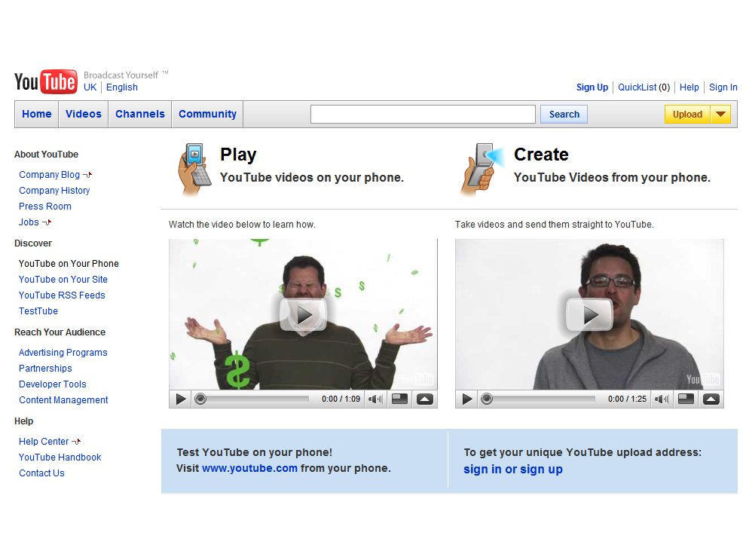Click the Sign Up link
This screenshot has width=746, height=560.
click(592, 87)
